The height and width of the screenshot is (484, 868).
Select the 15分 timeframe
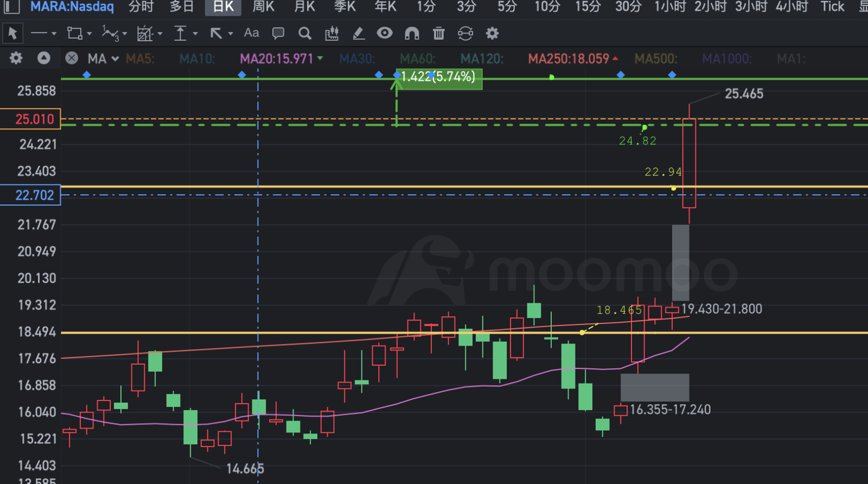coord(588,7)
